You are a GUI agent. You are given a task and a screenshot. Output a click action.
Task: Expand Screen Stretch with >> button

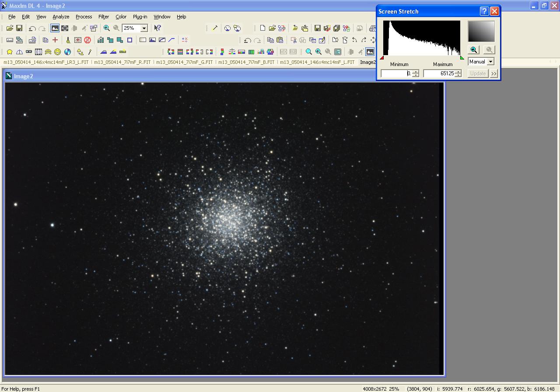[x=494, y=73]
